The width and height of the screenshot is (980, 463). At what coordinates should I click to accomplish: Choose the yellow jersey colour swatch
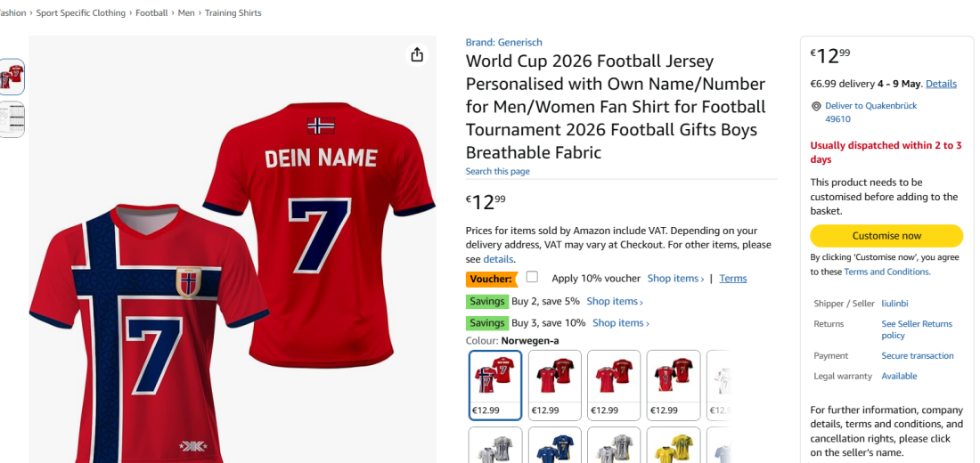click(673, 445)
